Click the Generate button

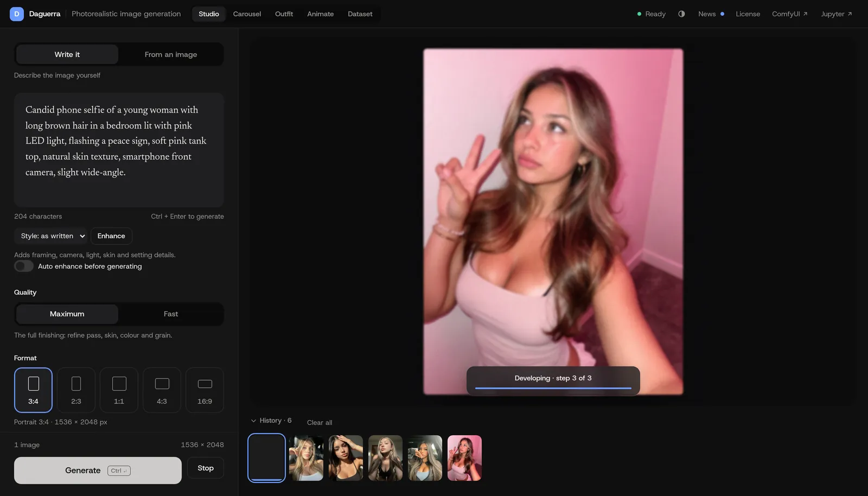click(x=98, y=470)
